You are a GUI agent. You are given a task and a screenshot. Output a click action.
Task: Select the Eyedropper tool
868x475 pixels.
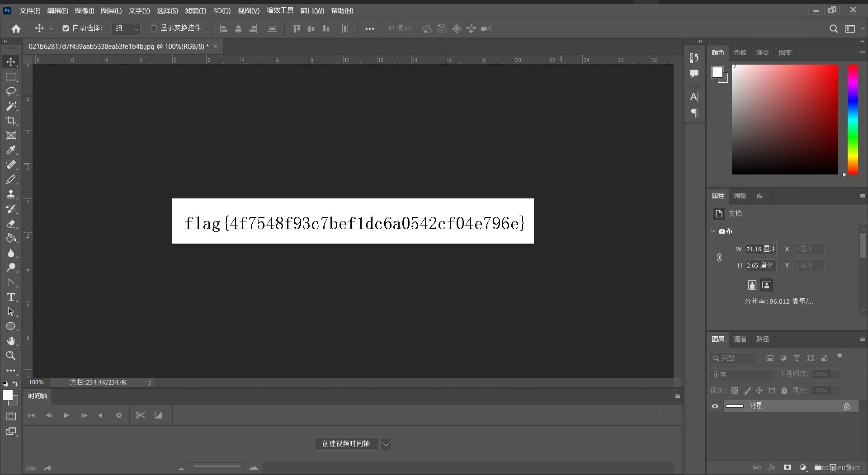11,150
